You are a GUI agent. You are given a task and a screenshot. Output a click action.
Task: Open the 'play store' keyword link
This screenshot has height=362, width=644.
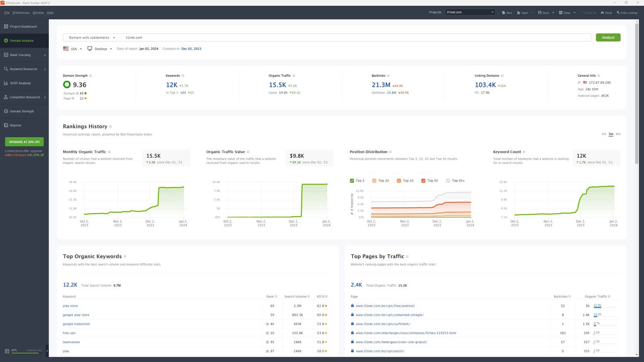[x=70, y=306]
